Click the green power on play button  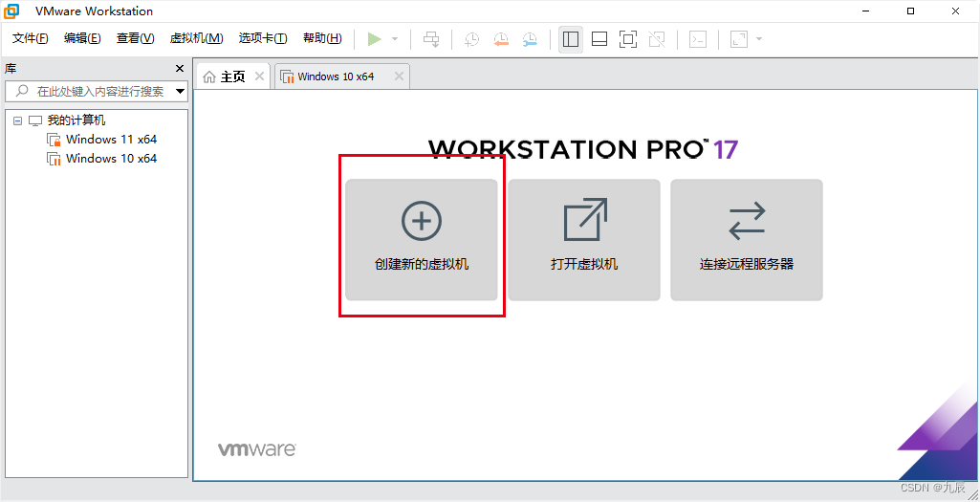tap(375, 39)
